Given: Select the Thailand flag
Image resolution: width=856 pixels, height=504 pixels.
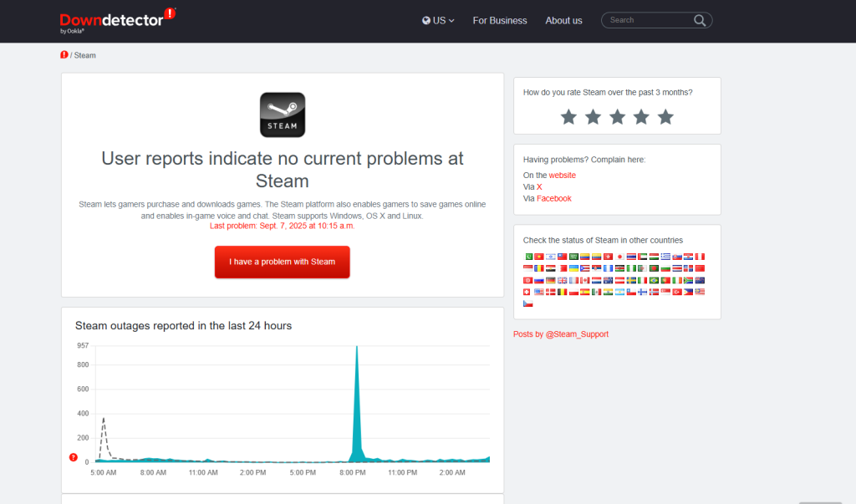Looking at the screenshot, I should [631, 257].
